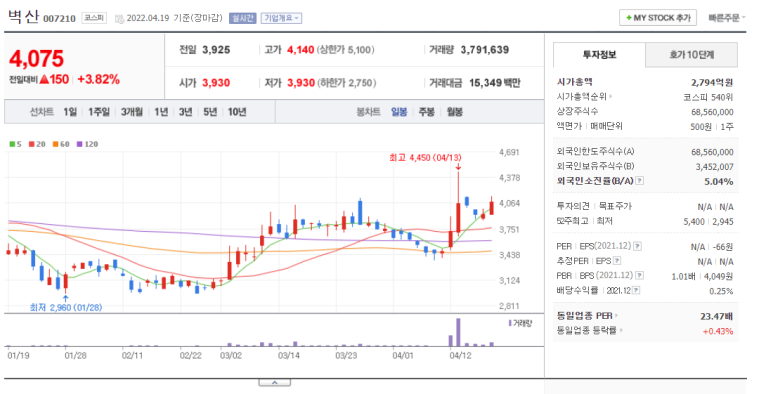
Task: Open help icon next to 추정PER EPS
Action: (617, 261)
